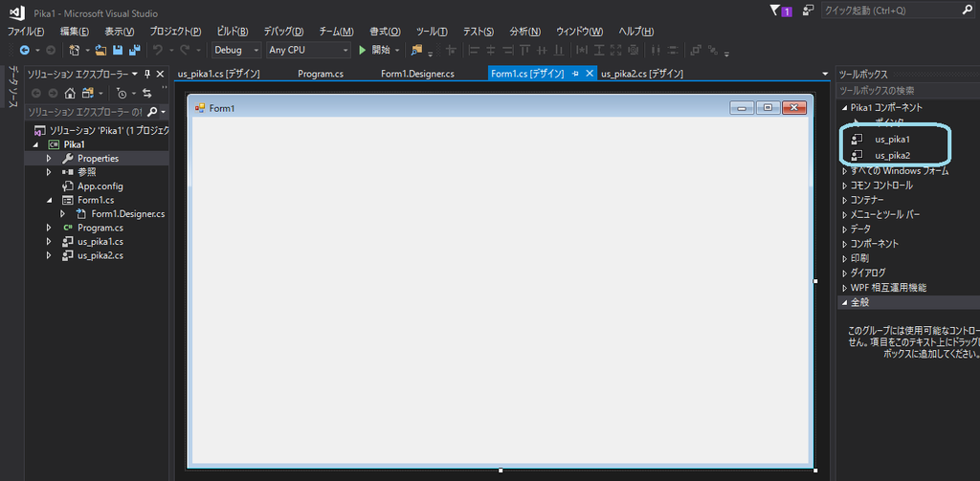Expand the us_pika1.cs tree node
The width and height of the screenshot is (980, 481).
click(49, 242)
